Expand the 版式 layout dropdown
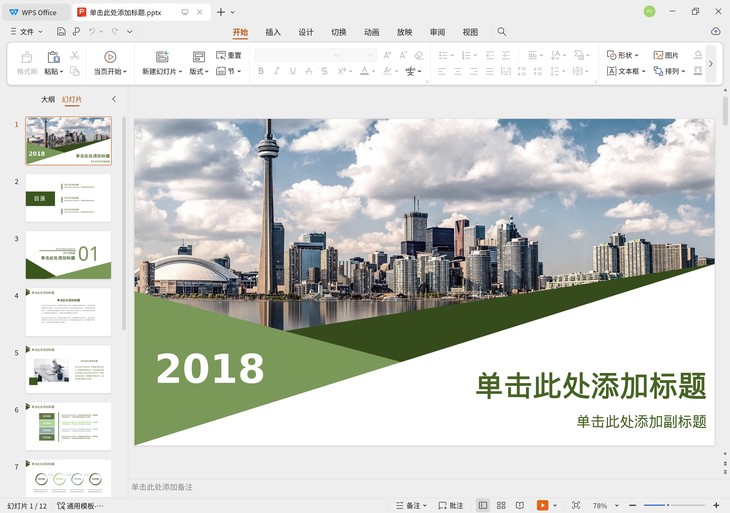The width and height of the screenshot is (730, 513). tap(199, 72)
